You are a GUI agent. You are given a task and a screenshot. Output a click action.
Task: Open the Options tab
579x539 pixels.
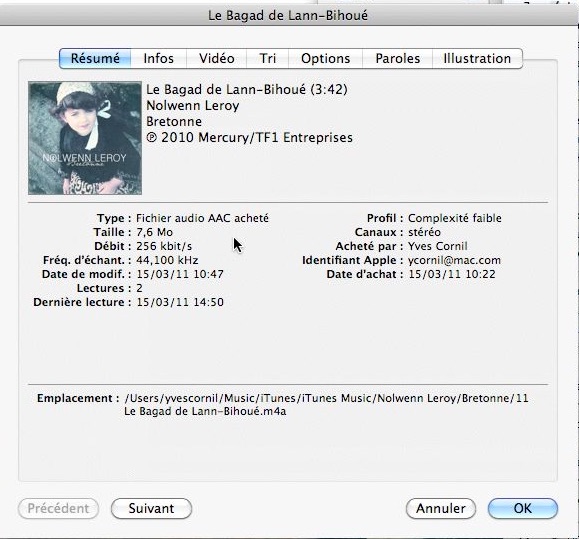click(x=325, y=58)
